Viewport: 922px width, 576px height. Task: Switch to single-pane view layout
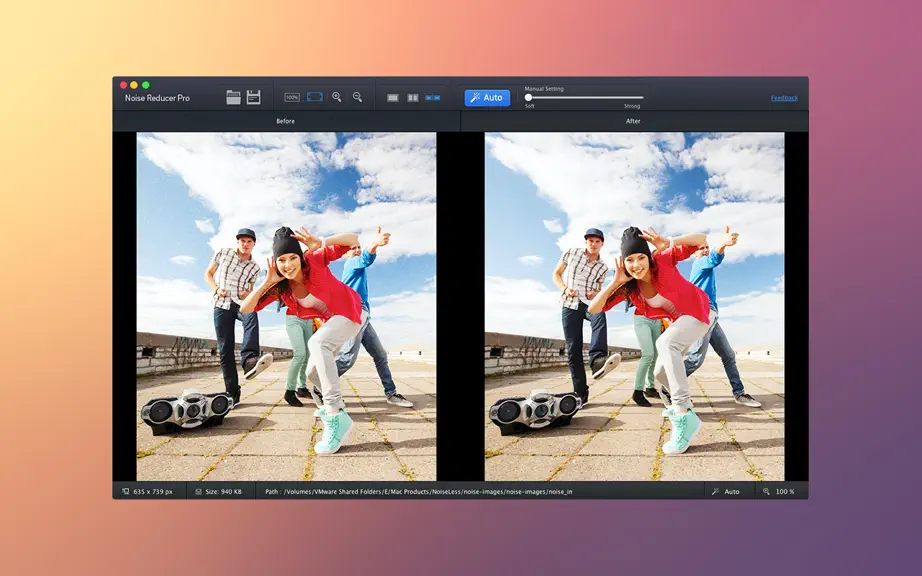point(393,98)
